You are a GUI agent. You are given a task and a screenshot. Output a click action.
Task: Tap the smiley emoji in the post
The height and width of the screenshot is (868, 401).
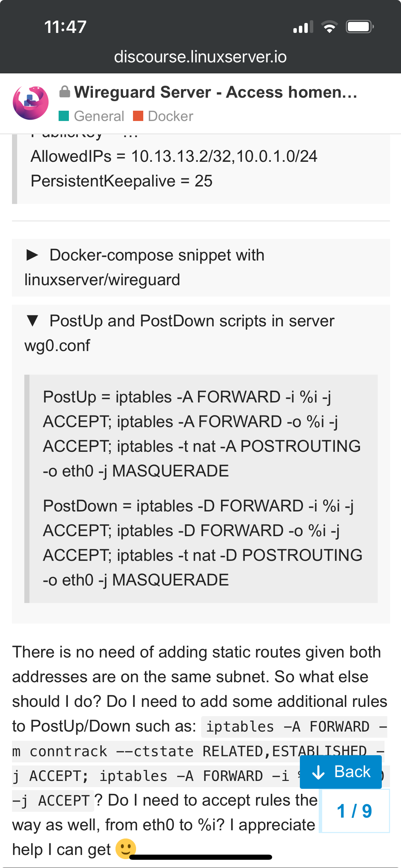(x=126, y=849)
